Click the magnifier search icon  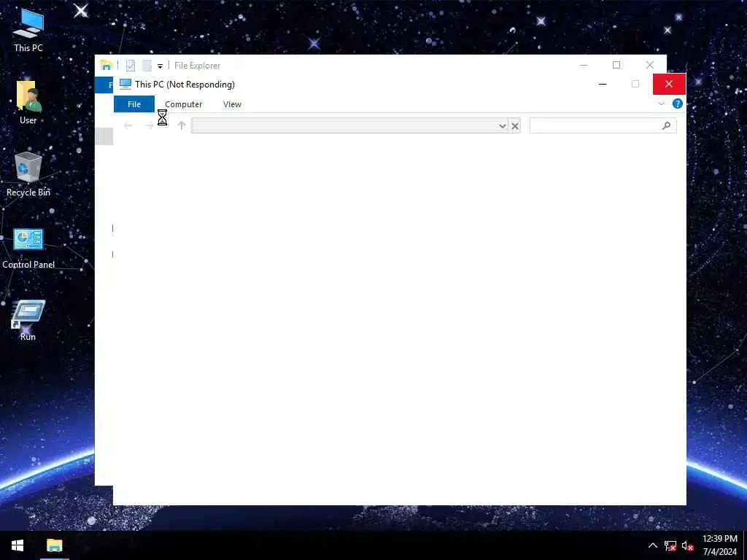tap(666, 125)
